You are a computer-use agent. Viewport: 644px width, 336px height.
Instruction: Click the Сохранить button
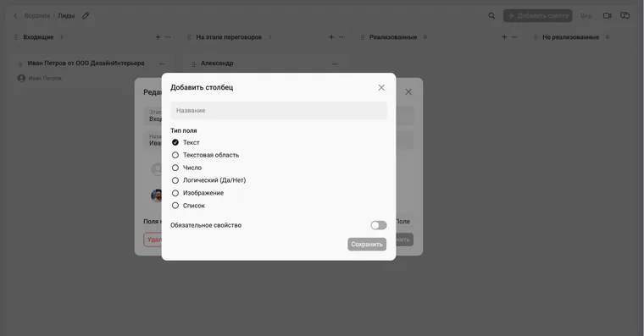(x=367, y=244)
